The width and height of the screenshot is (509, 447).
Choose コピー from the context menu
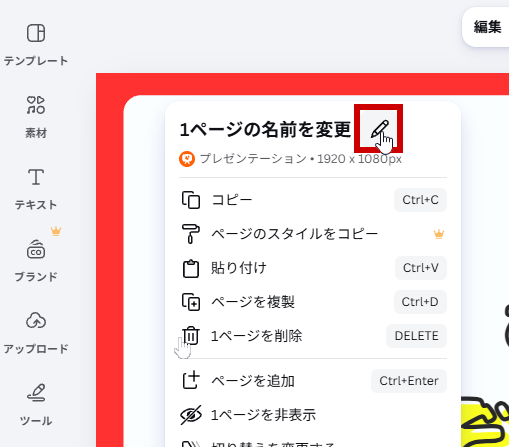pos(313,200)
